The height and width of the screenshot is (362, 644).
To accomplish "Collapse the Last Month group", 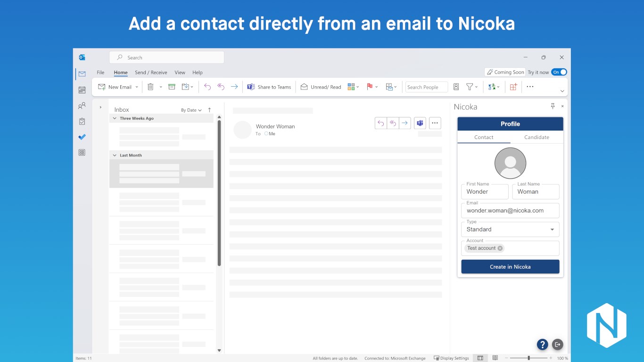I will (115, 155).
